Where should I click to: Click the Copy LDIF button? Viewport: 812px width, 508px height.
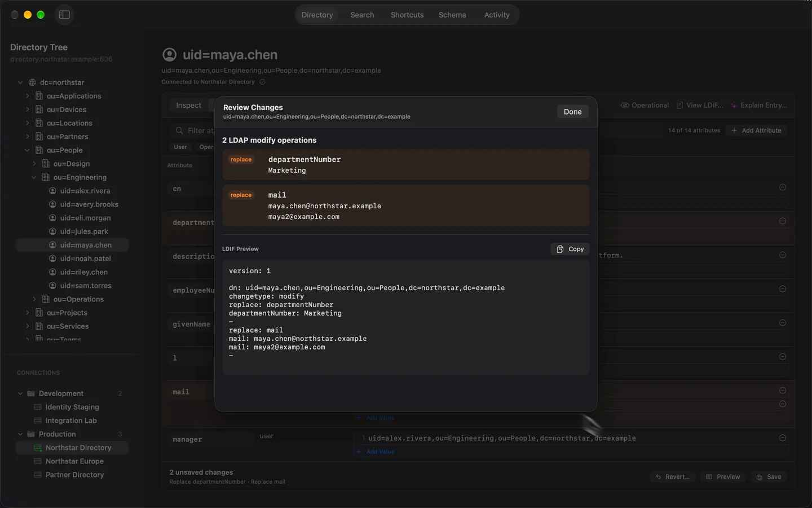(570, 249)
